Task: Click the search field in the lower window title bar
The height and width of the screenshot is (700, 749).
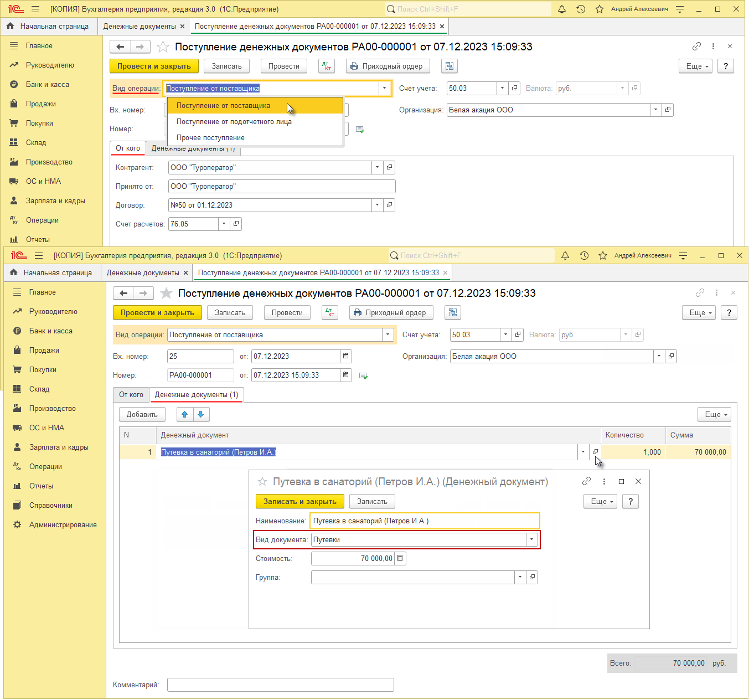Action: pyautogui.click(x=471, y=255)
